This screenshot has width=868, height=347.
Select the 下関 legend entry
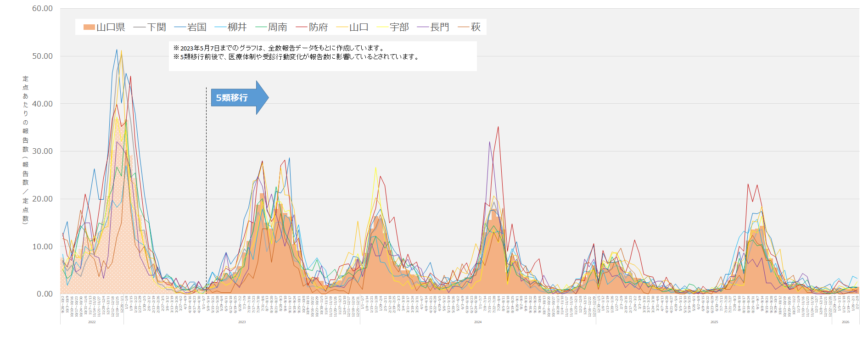[150, 27]
